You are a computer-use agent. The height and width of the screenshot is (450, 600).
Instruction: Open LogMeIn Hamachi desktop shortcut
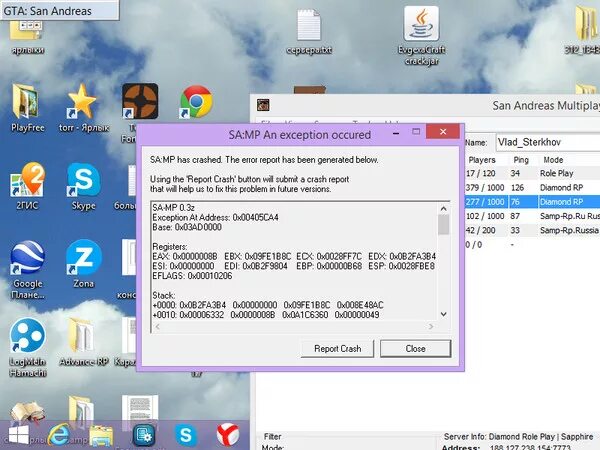pyautogui.click(x=27, y=347)
